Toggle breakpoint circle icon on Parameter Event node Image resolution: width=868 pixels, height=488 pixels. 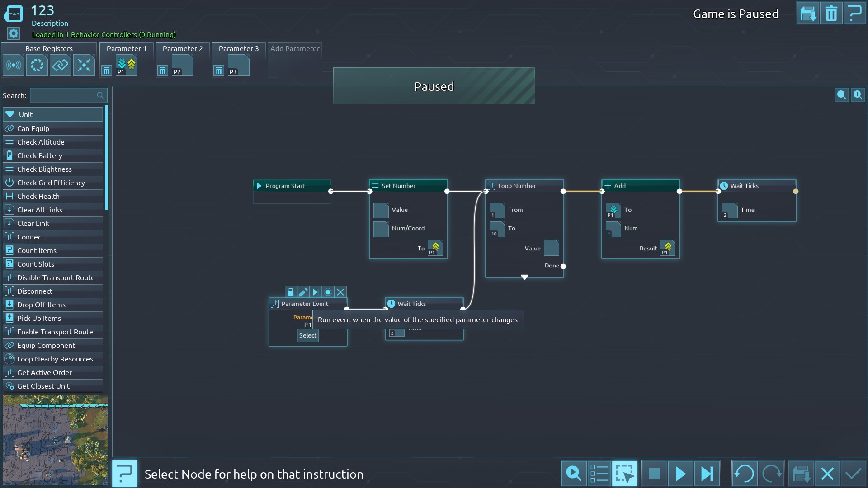(328, 292)
